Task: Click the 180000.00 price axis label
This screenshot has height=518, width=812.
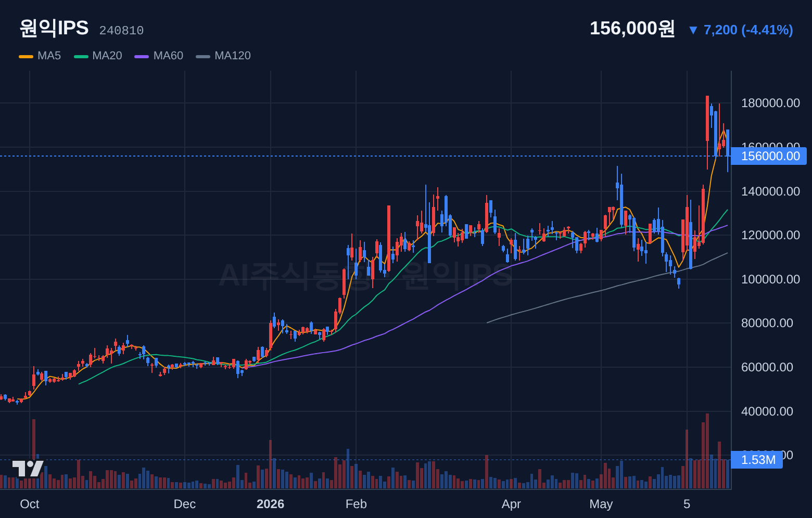Action: pyautogui.click(x=770, y=103)
